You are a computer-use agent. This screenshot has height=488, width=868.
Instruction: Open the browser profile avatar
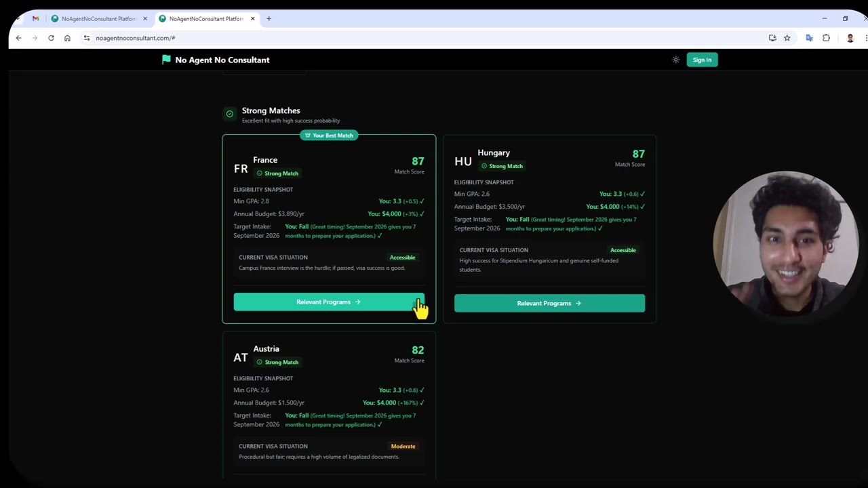(850, 38)
